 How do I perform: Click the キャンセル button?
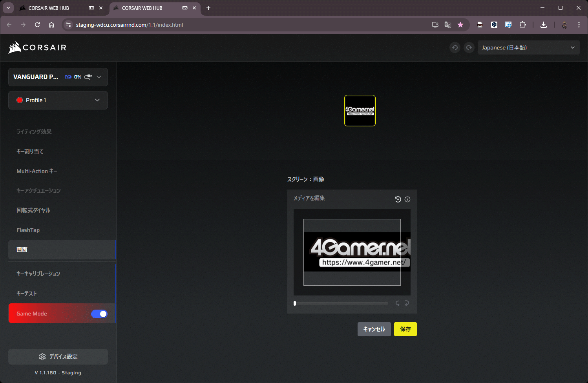pyautogui.click(x=374, y=329)
